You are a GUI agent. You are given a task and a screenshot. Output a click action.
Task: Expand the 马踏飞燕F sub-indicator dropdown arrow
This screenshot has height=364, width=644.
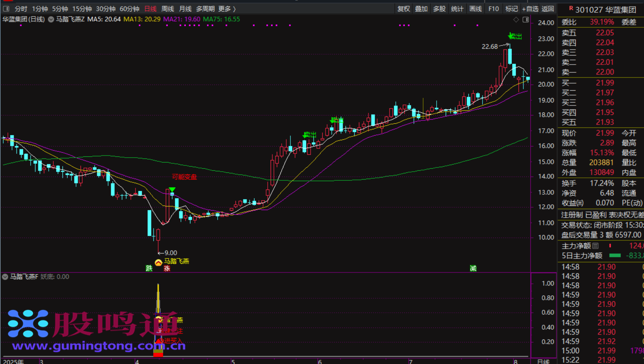[5, 277]
